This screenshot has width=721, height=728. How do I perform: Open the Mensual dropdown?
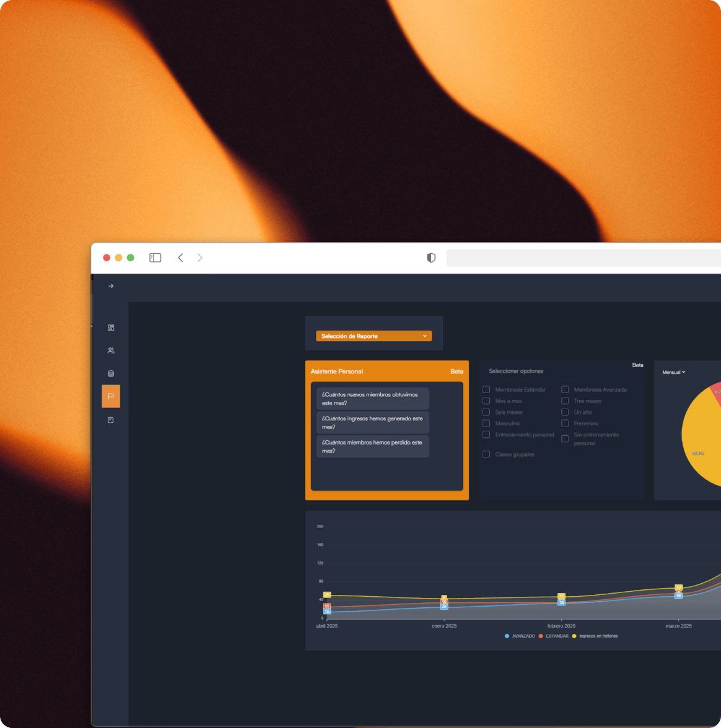672,372
